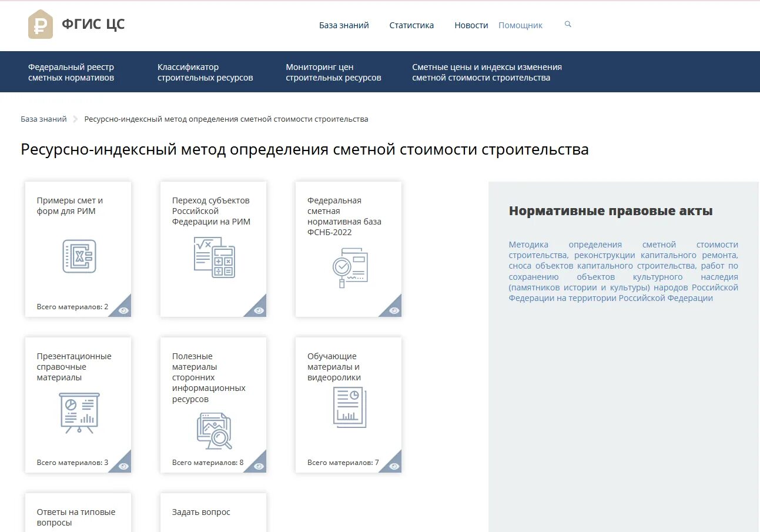Viewport: 760px width, 532px height.
Task: Click the ФГИС ЦС ruble logo icon
Action: (41, 24)
